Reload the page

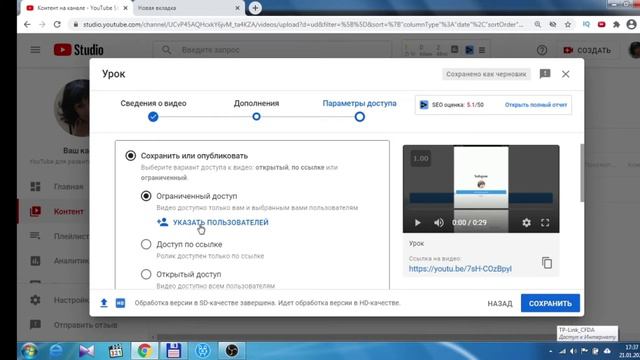57,24
